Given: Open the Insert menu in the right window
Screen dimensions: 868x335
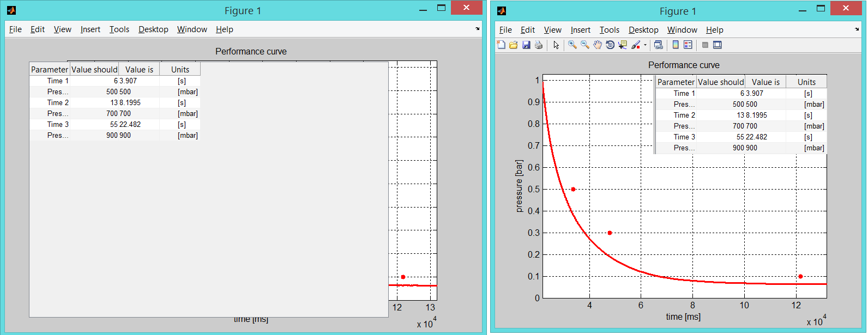Looking at the screenshot, I should coord(580,30).
